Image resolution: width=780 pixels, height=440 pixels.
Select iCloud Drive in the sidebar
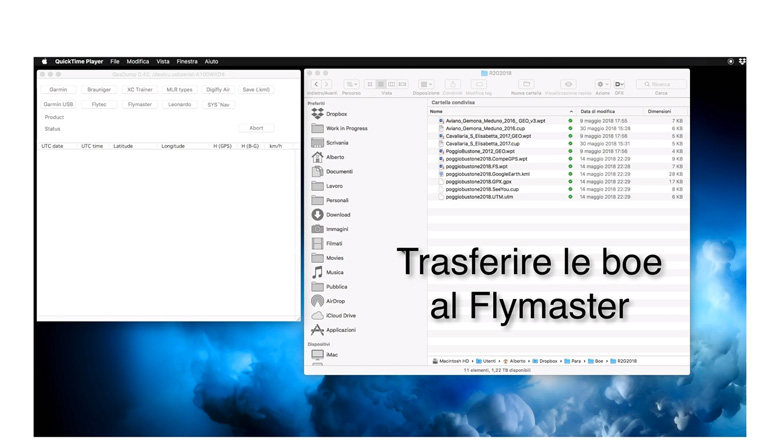pyautogui.click(x=340, y=315)
